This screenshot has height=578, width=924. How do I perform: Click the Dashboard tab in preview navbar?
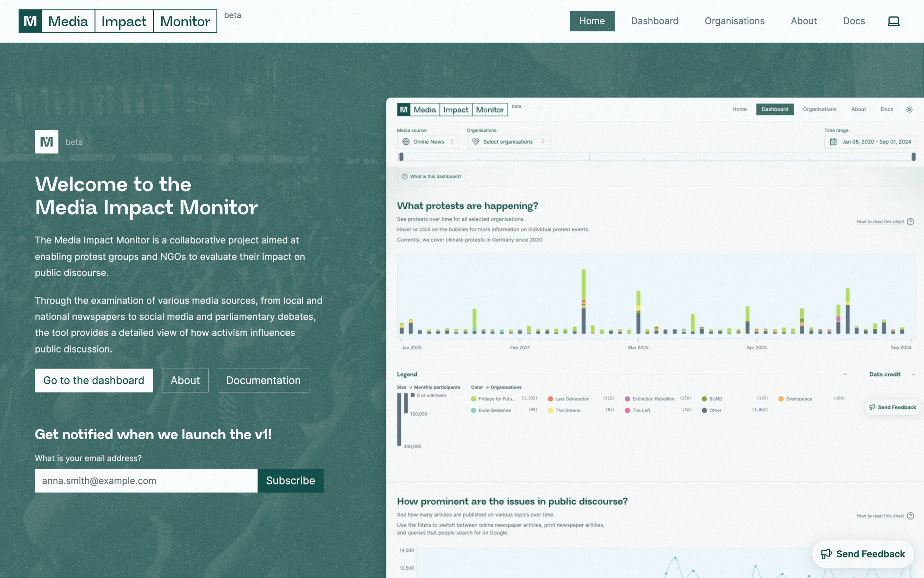pos(775,109)
